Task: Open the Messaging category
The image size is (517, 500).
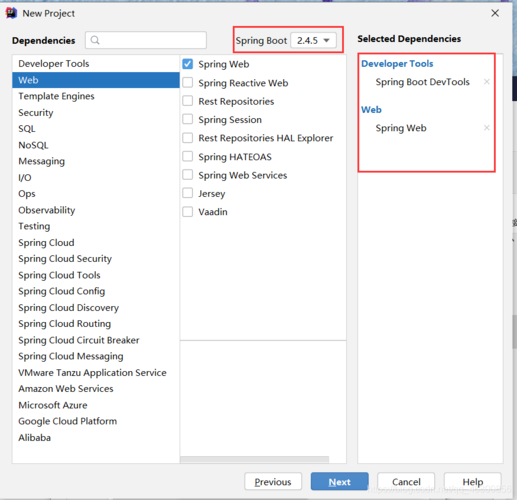Action: tap(96, 161)
